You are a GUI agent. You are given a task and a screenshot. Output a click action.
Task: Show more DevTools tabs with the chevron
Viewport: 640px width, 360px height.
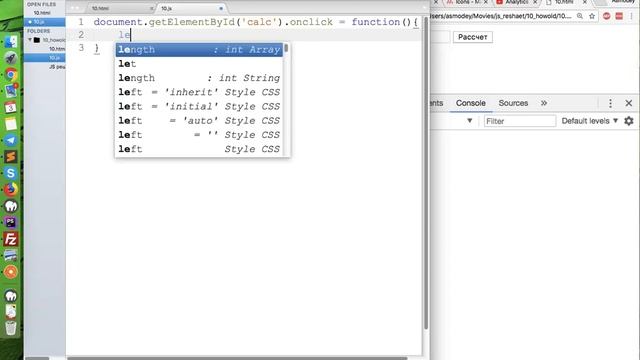tap(544, 103)
